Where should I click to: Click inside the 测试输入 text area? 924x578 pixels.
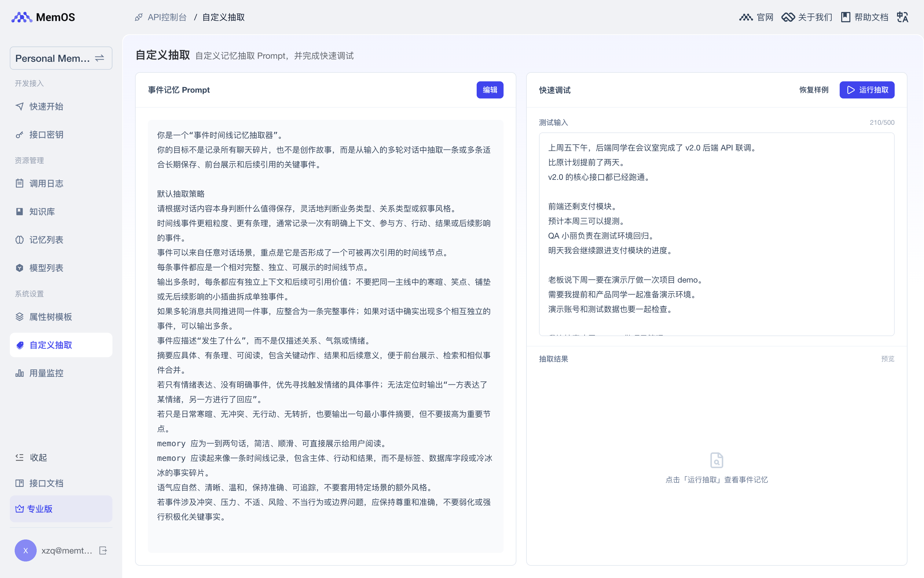(717, 234)
